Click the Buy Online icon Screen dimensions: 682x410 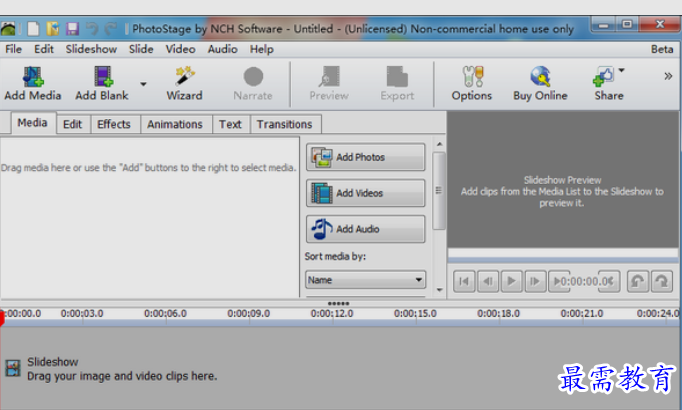[x=540, y=77]
